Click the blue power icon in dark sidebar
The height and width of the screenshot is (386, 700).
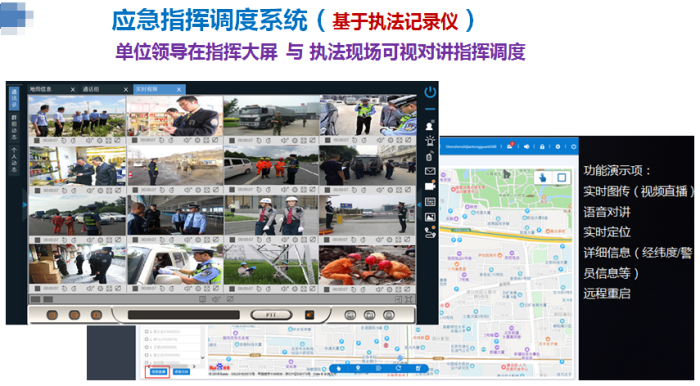point(429,92)
